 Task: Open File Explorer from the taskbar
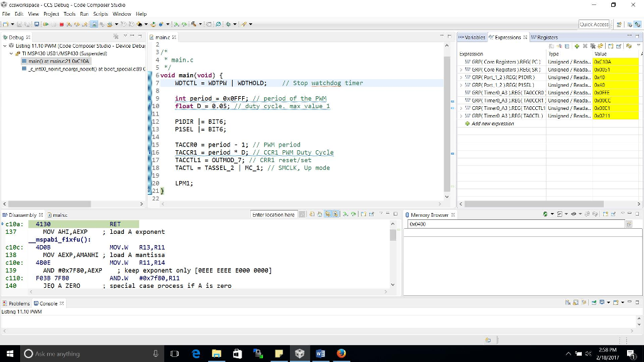pyautogui.click(x=216, y=353)
